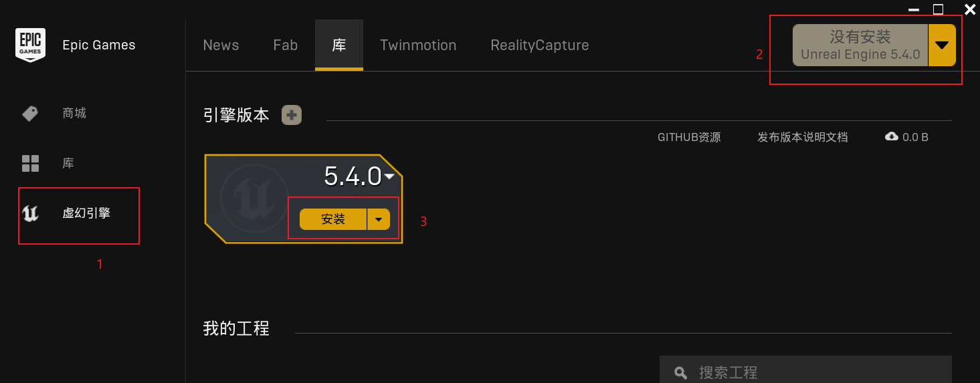Add a new engine version slot

pos(292,115)
